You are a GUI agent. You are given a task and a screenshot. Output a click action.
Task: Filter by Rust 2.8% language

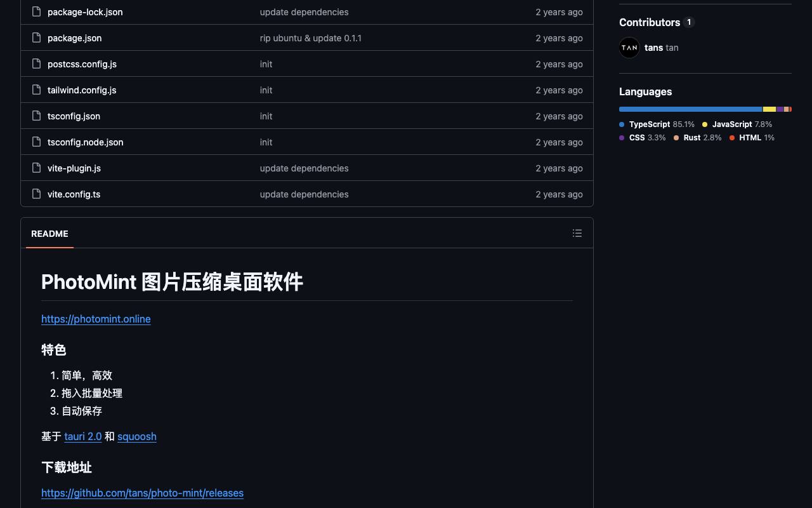pyautogui.click(x=698, y=138)
